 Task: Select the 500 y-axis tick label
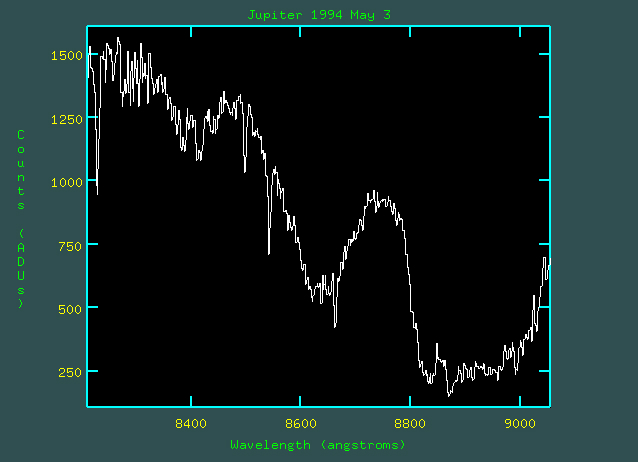[70, 309]
